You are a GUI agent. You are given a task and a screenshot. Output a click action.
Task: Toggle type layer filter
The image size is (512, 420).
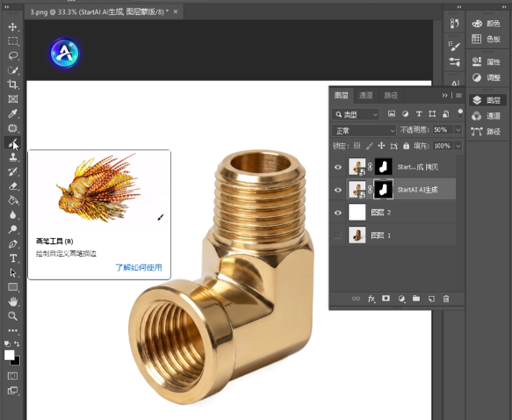419,113
